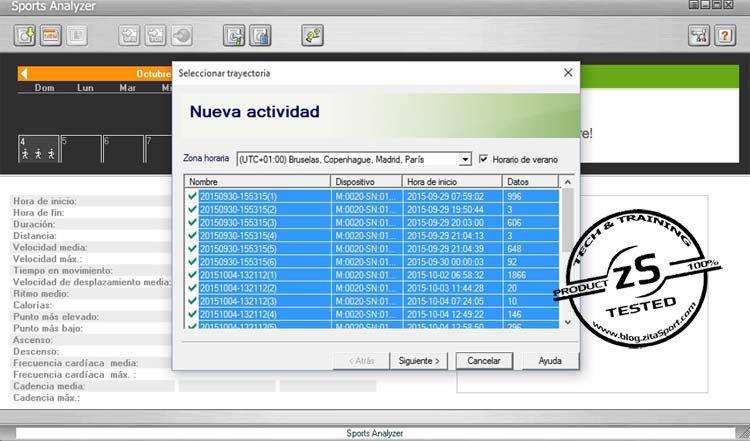Click the green route points toolbar icon
The width and height of the screenshot is (750, 441).
(312, 36)
